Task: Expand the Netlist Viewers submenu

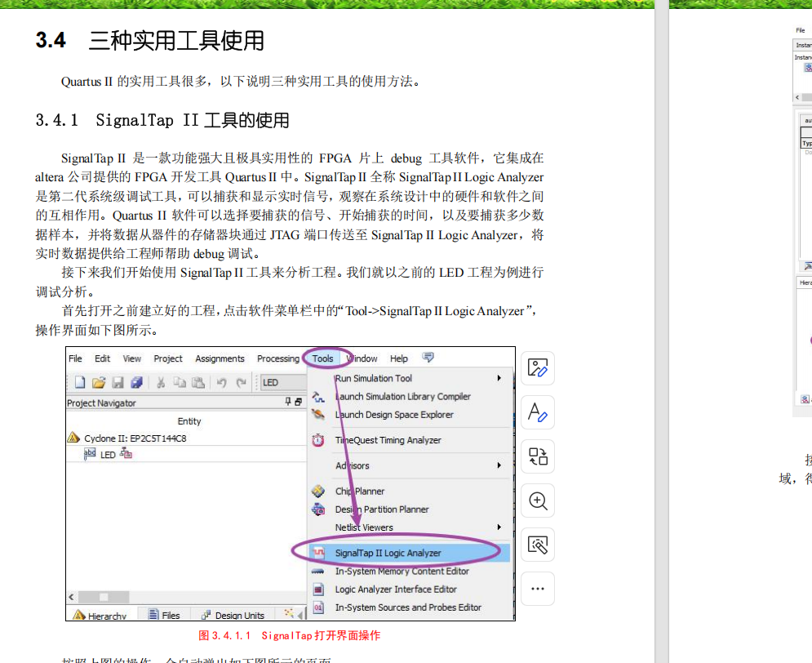Action: (x=499, y=527)
